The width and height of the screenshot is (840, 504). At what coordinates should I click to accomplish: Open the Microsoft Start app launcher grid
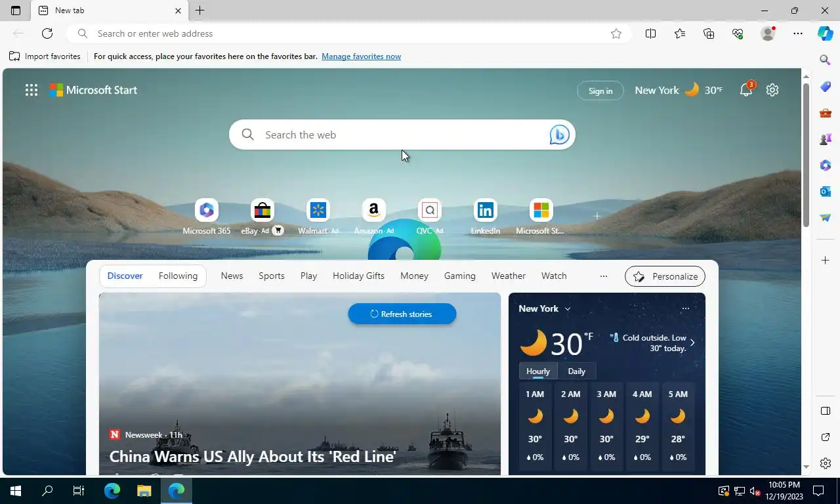[x=31, y=91]
